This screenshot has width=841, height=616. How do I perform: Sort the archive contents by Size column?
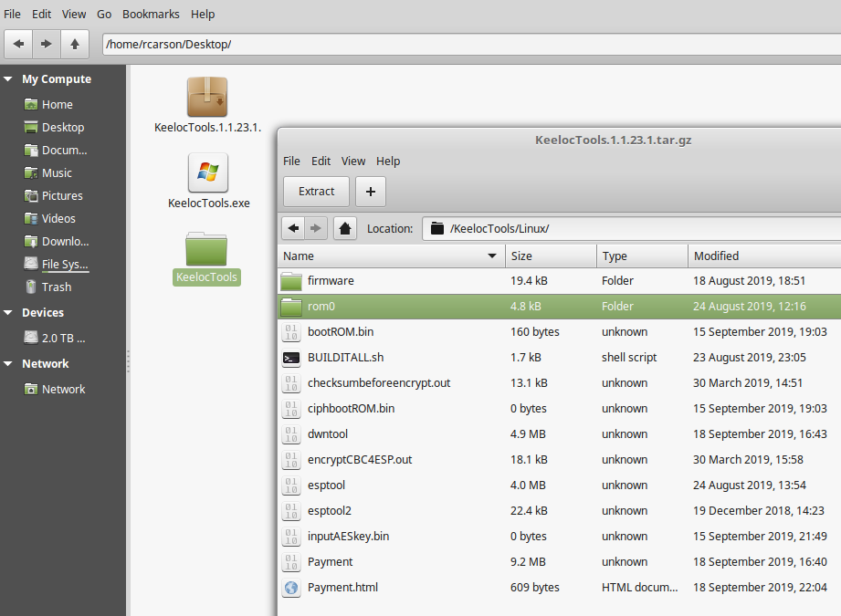(551, 256)
